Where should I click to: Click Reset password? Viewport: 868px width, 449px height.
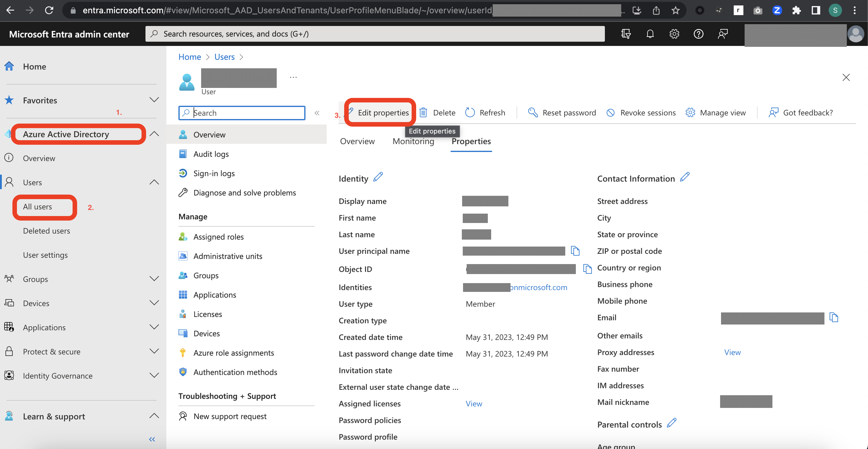coord(562,113)
